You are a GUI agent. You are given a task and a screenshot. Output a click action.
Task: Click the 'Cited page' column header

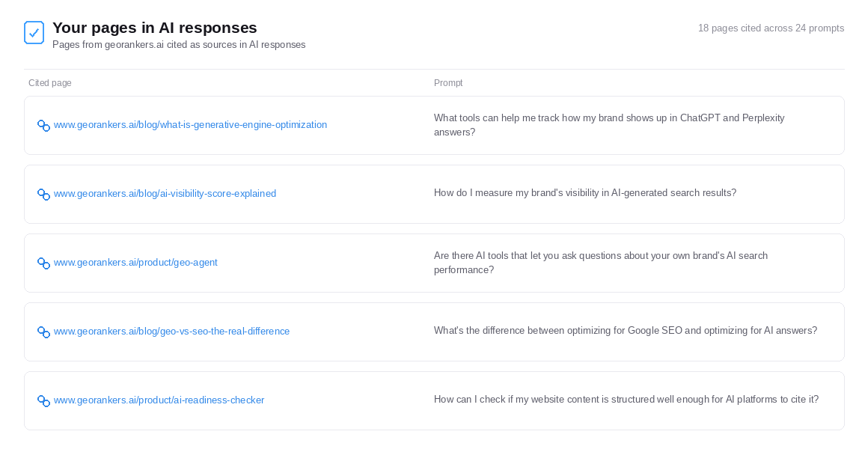pos(50,83)
